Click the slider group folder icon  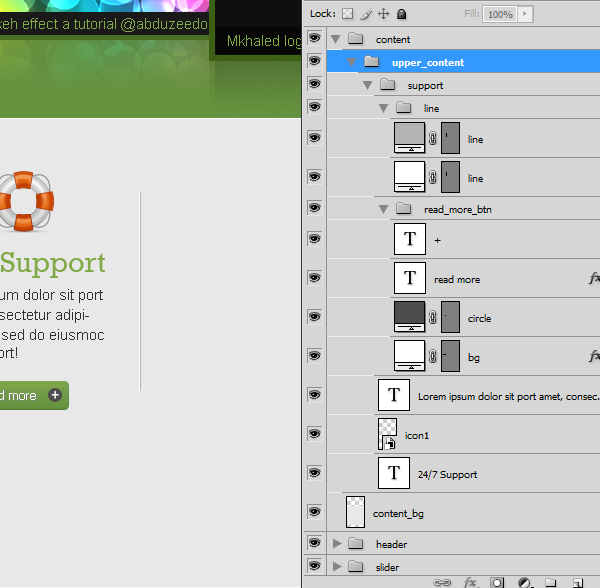pos(355,566)
